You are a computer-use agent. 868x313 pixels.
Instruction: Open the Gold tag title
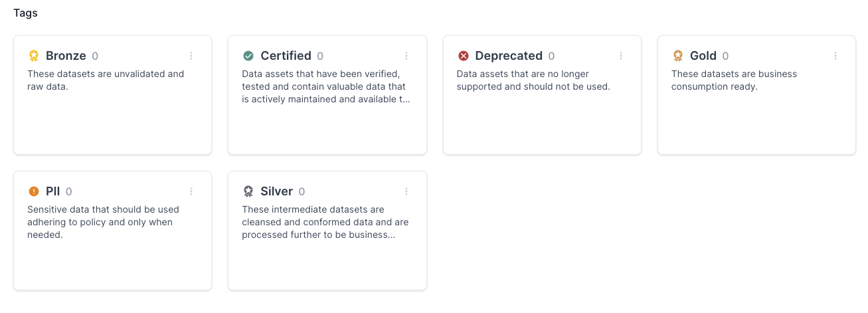pyautogui.click(x=703, y=56)
